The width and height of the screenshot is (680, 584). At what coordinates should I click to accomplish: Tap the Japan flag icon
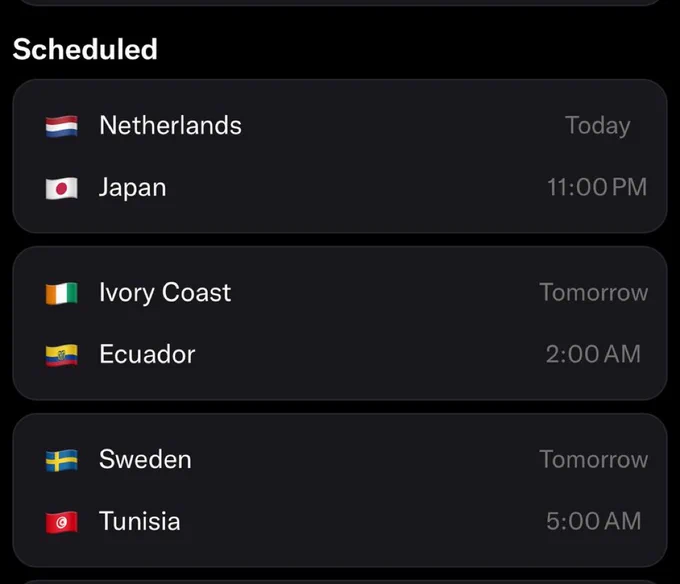(62, 188)
